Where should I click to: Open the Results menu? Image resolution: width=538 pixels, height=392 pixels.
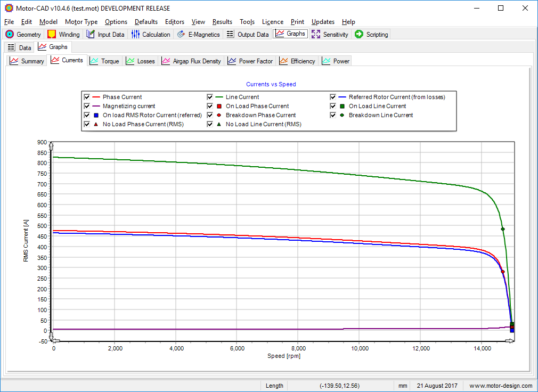[222, 22]
